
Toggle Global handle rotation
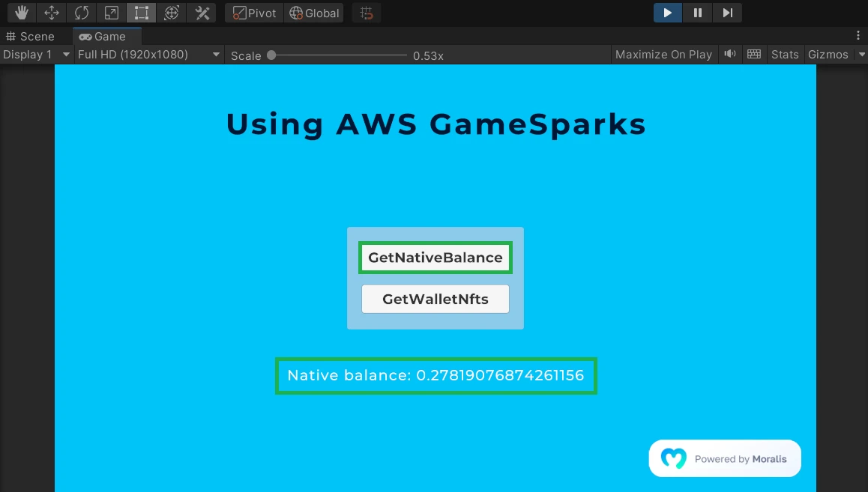click(x=315, y=13)
